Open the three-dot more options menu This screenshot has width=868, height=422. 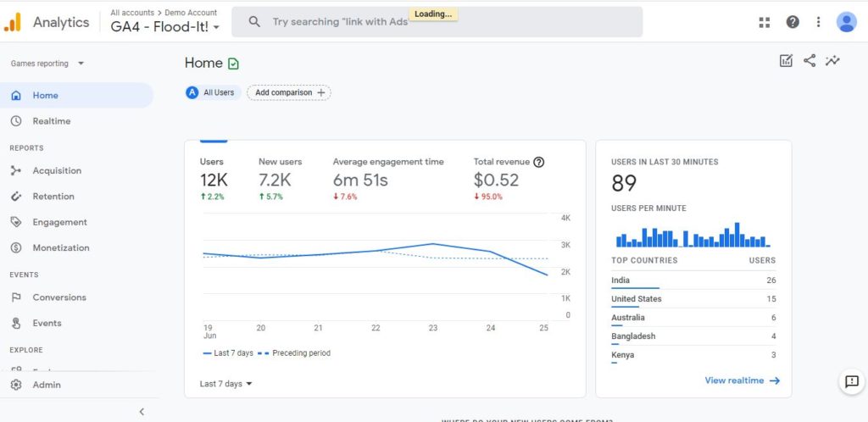pos(818,22)
